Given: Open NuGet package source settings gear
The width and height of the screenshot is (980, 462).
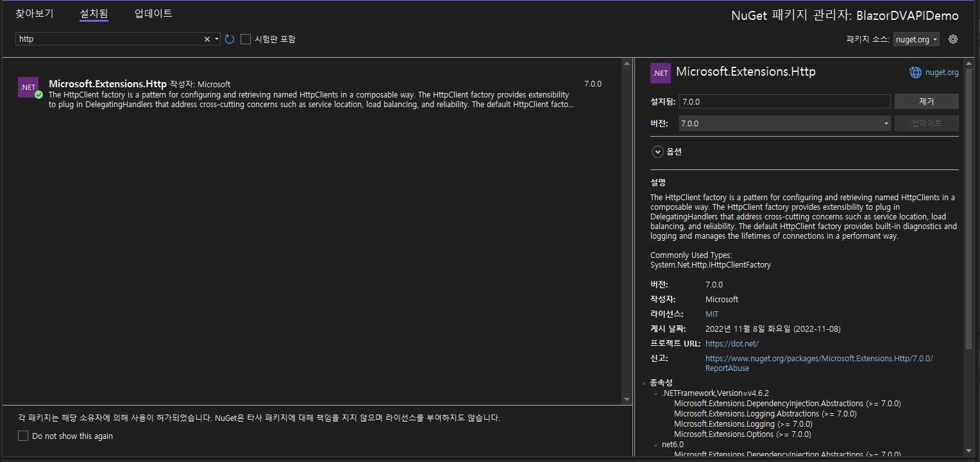Looking at the screenshot, I should [953, 39].
